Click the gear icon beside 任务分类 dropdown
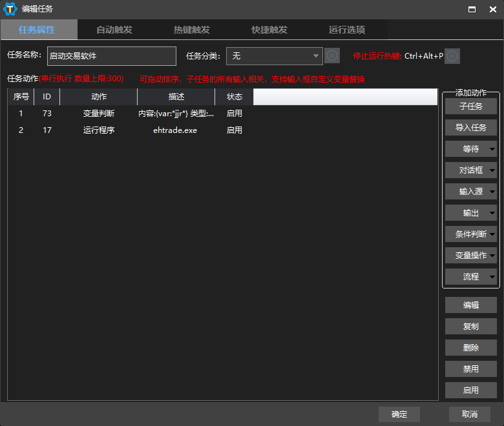The height and width of the screenshot is (426, 504). [x=332, y=56]
